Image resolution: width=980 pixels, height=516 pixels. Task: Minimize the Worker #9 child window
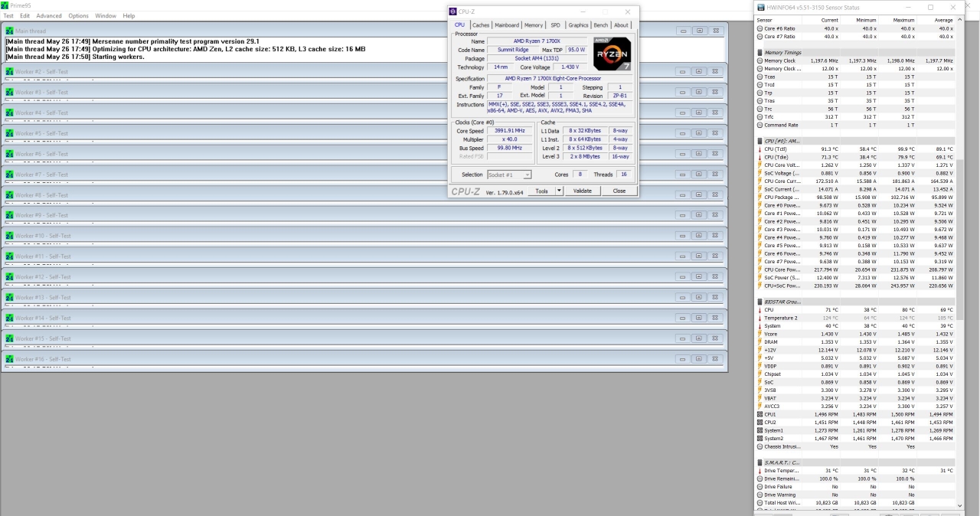(x=682, y=216)
